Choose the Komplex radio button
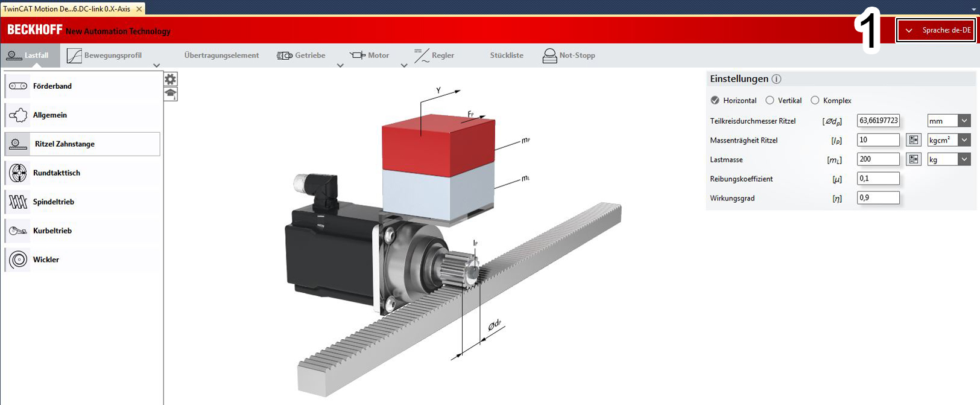The width and height of the screenshot is (980, 405). [x=815, y=100]
